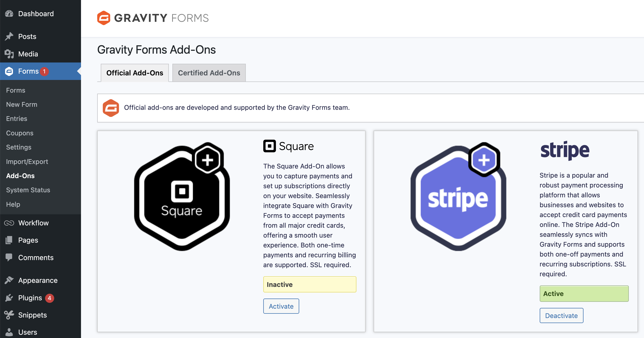644x338 pixels.
Task: Go to Entries in Forms submenu
Action: coord(16,119)
